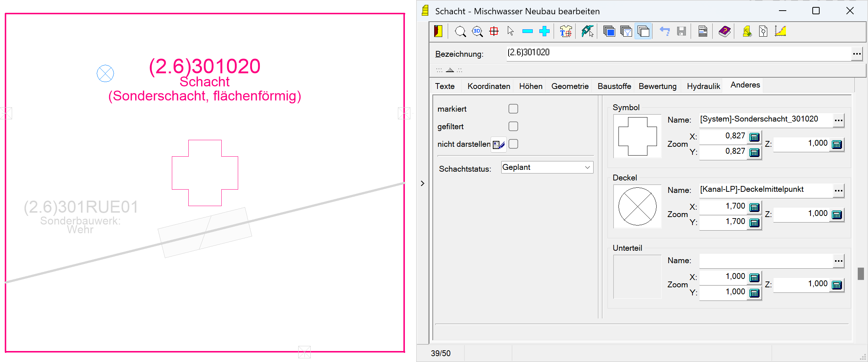This screenshot has height=362, width=868.
Task: Toggle the gefiltert checkbox
Action: point(513,126)
